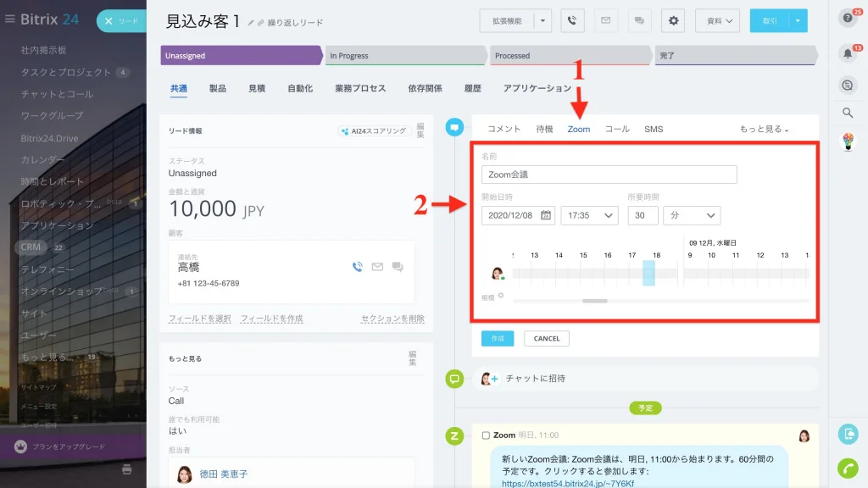
Task: Click green phone button at bottom right
Action: click(848, 468)
